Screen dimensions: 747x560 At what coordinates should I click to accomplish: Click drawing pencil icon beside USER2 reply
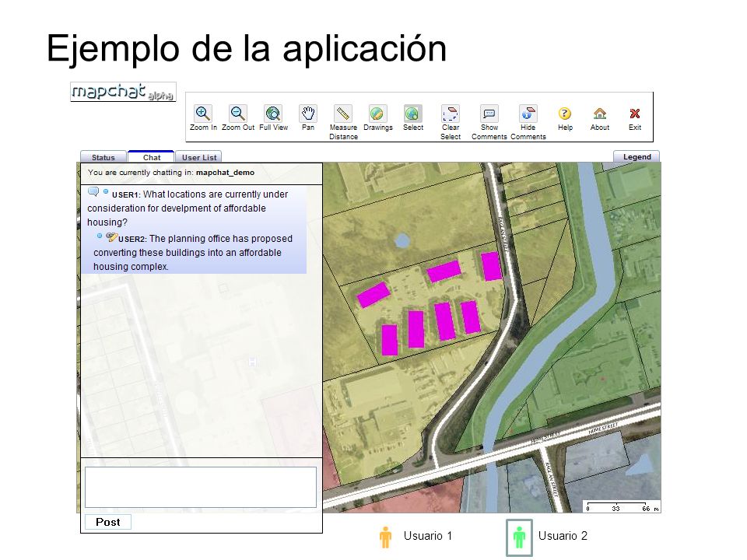click(x=112, y=236)
